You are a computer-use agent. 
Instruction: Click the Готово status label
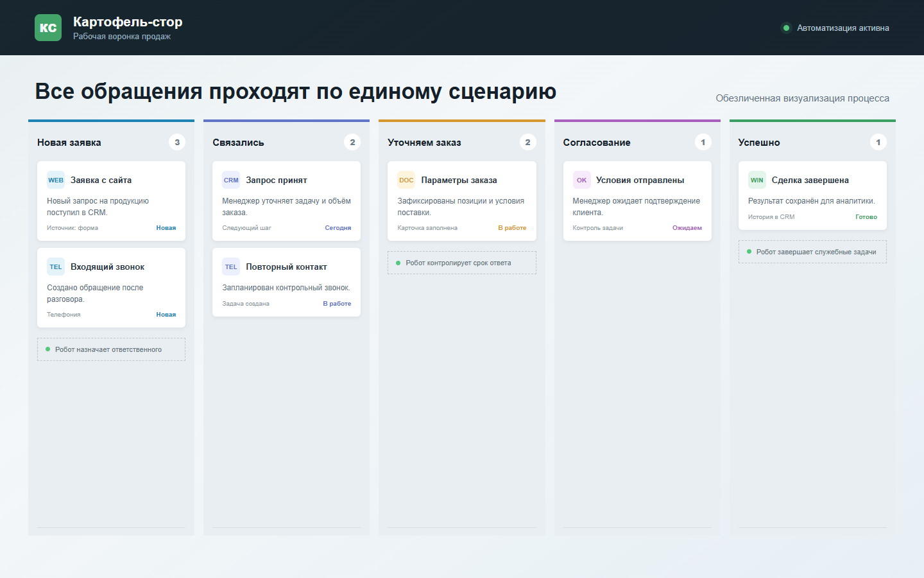pyautogui.click(x=866, y=217)
